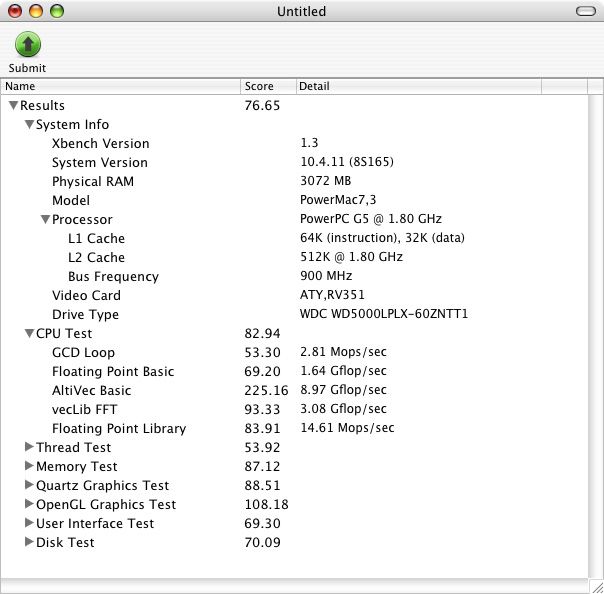
Task: Select the Physical RAM row
Action: coord(295,181)
